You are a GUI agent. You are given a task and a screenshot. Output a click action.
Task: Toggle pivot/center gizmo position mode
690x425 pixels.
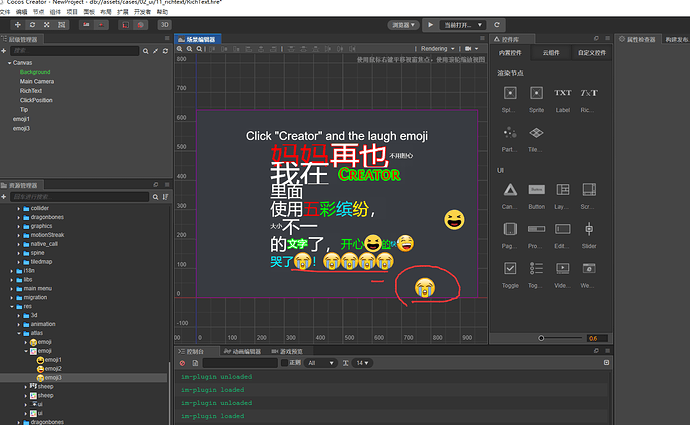[x=86, y=25]
